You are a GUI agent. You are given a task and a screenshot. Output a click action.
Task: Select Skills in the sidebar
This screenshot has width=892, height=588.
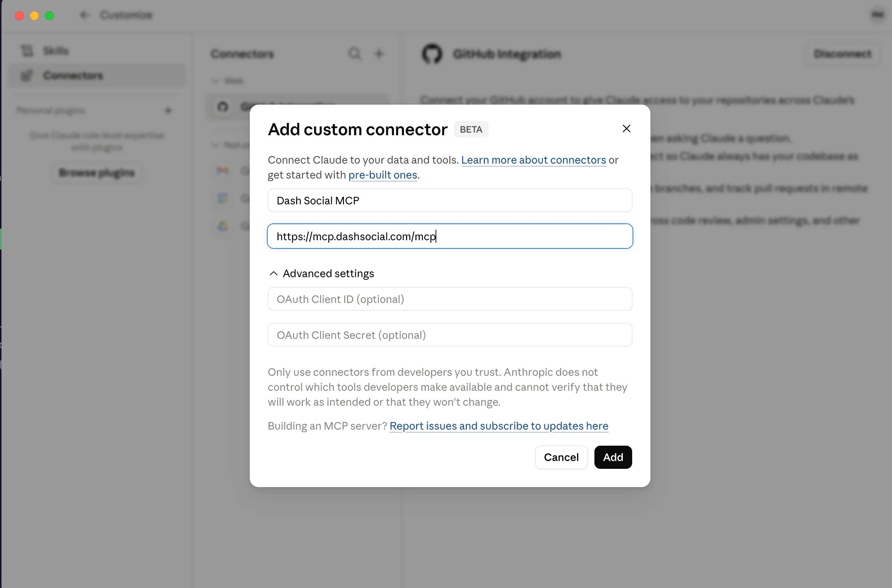tap(97, 51)
